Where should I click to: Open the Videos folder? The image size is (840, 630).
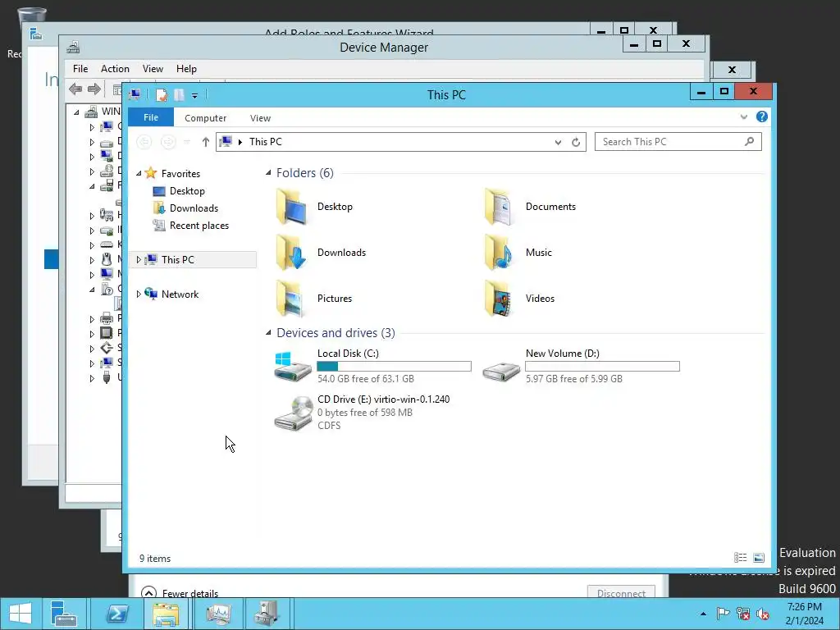[x=519, y=299]
